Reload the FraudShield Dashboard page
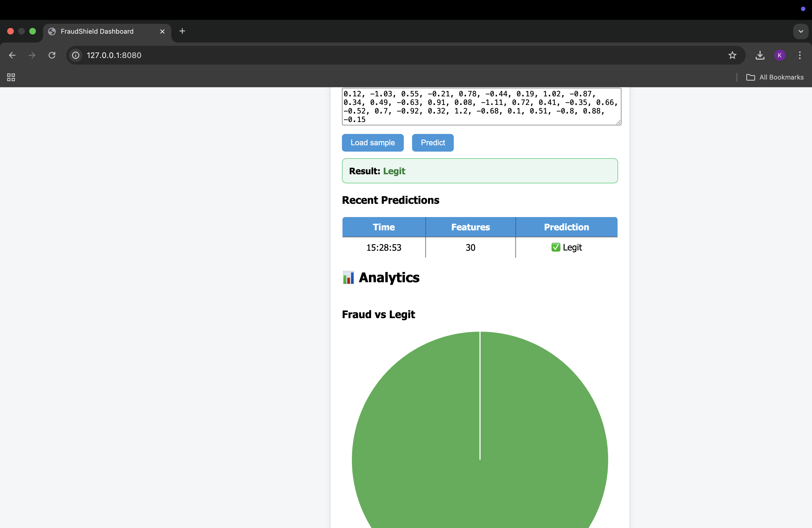 [x=52, y=55]
